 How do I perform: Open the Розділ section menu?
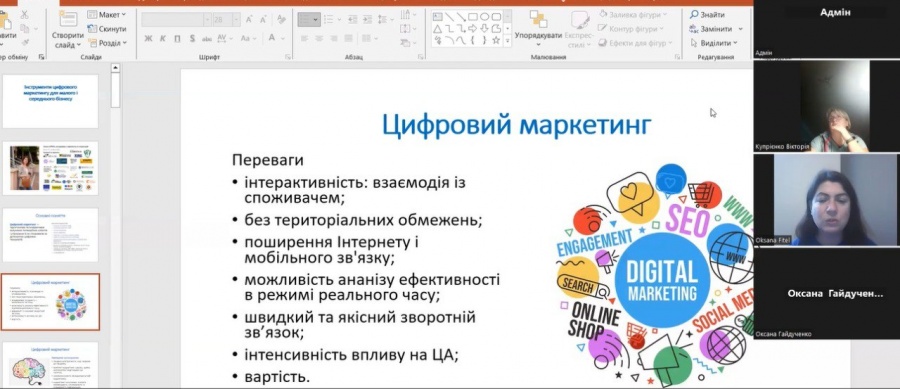(107, 42)
